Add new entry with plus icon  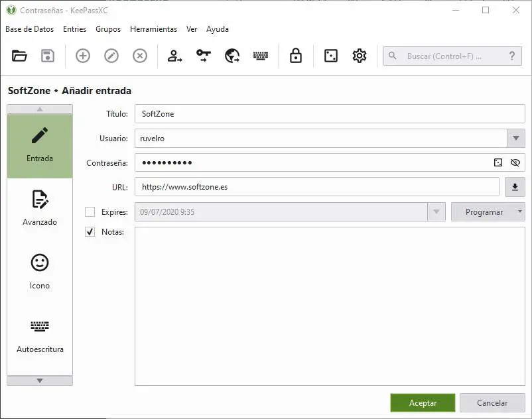click(x=83, y=56)
